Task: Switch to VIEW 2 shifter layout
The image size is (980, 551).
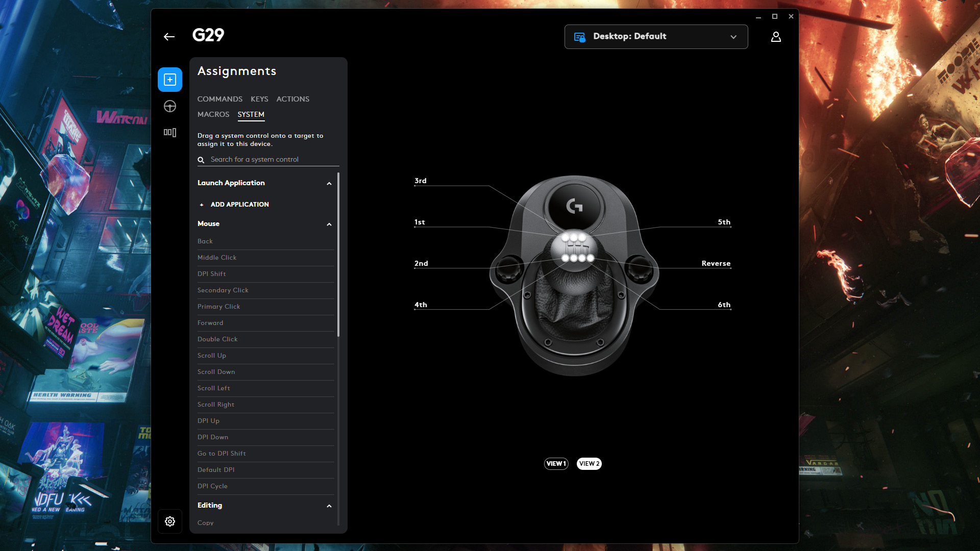Action: pos(589,464)
